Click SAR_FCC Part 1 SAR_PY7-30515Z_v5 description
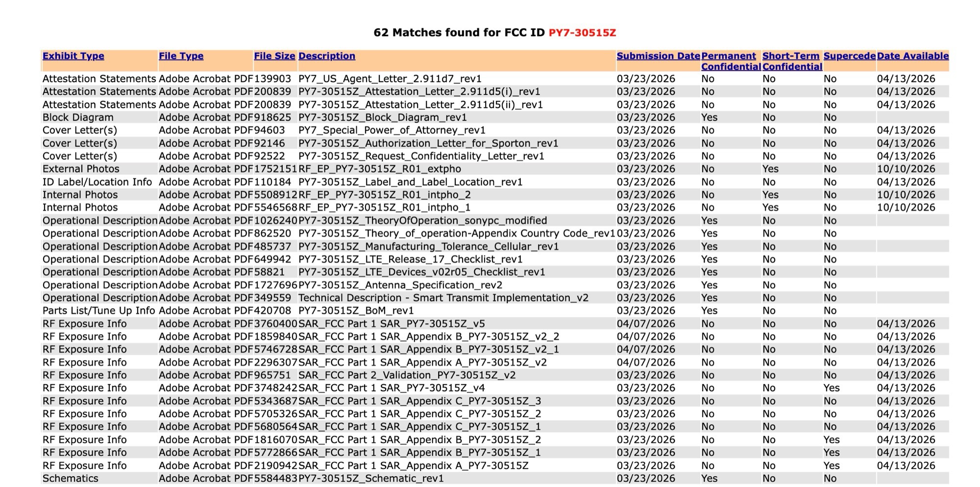Viewport: 980px width, 487px height. point(392,324)
